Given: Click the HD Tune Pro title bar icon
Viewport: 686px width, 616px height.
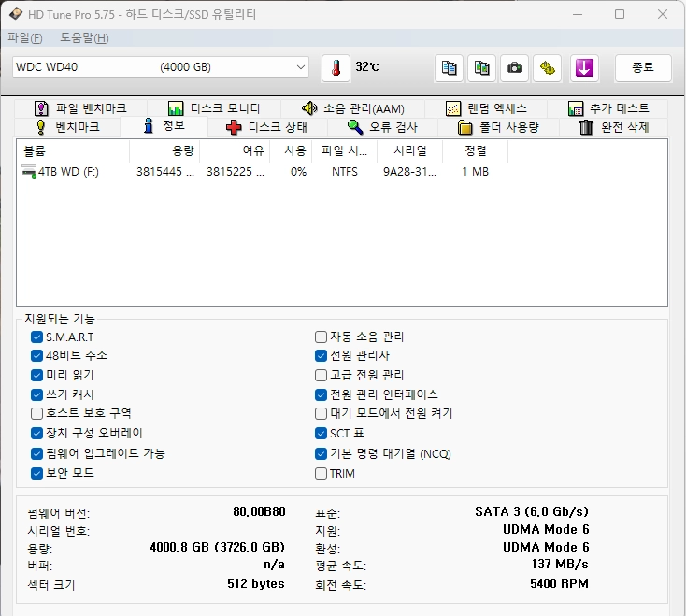Looking at the screenshot, I should tap(15, 14).
